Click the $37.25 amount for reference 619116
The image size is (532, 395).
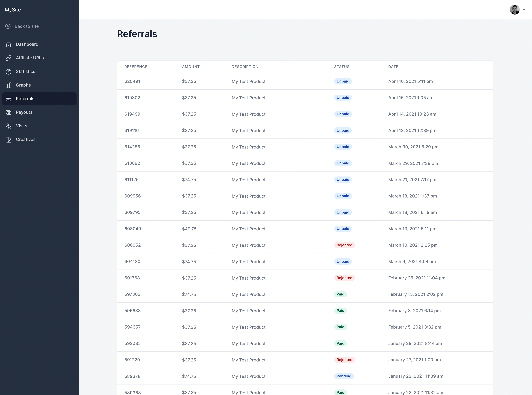[189, 131]
